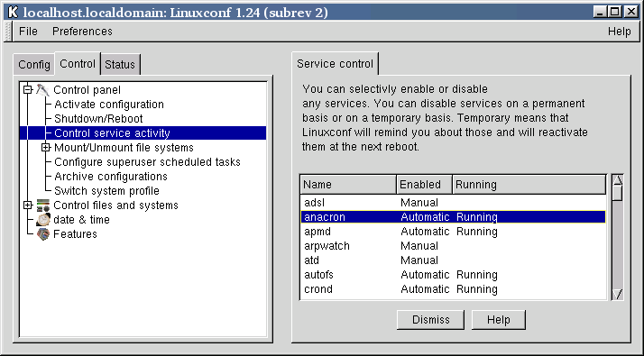Image resolution: width=644 pixels, height=356 pixels.
Task: Click the Dismiss button
Action: pyautogui.click(x=430, y=319)
